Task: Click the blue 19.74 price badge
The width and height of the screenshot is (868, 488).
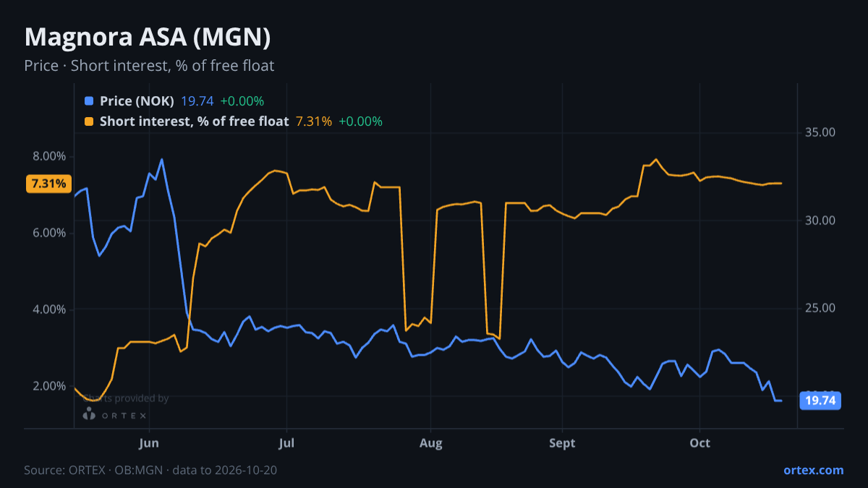Action: click(x=820, y=401)
